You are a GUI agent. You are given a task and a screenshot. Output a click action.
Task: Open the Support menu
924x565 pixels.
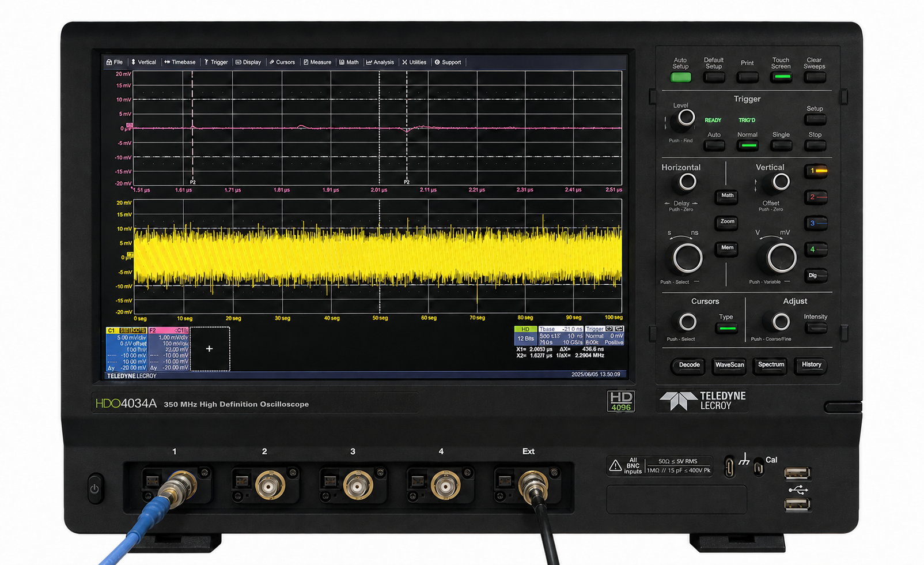448,62
